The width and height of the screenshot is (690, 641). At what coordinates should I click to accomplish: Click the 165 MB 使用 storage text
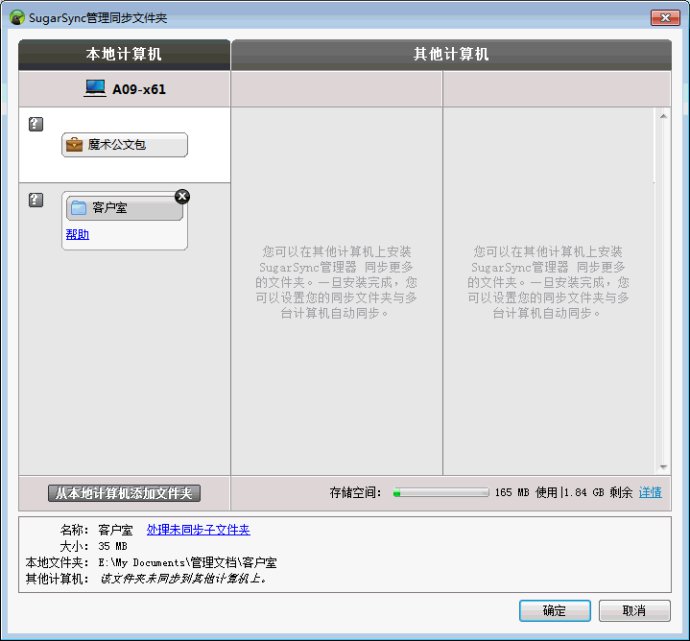tap(526, 492)
